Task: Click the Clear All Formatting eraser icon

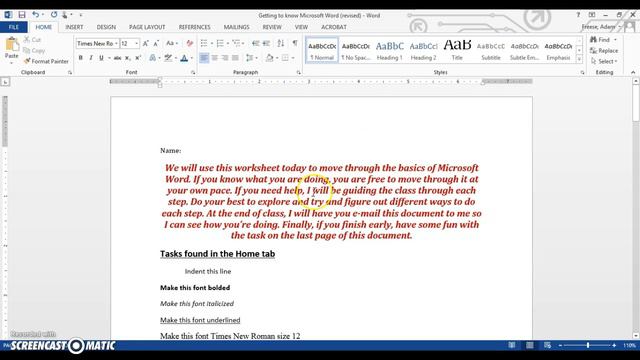Action: tap(189, 43)
